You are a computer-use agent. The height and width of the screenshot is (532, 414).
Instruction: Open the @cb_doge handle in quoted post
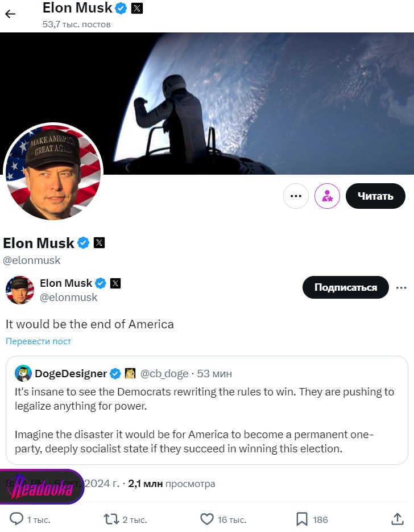pos(164,374)
